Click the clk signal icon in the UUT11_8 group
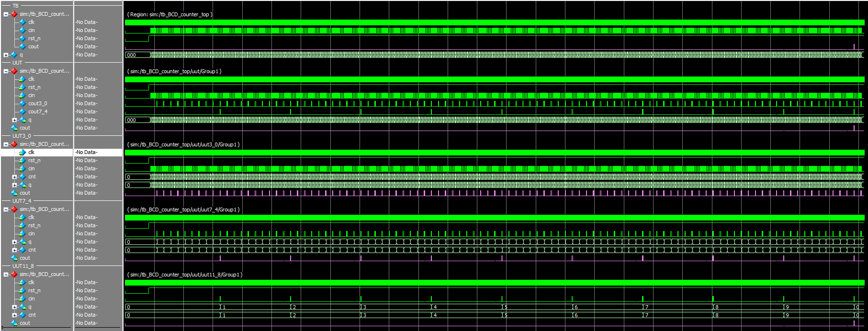The width and height of the screenshot is (868, 331). coord(23,283)
